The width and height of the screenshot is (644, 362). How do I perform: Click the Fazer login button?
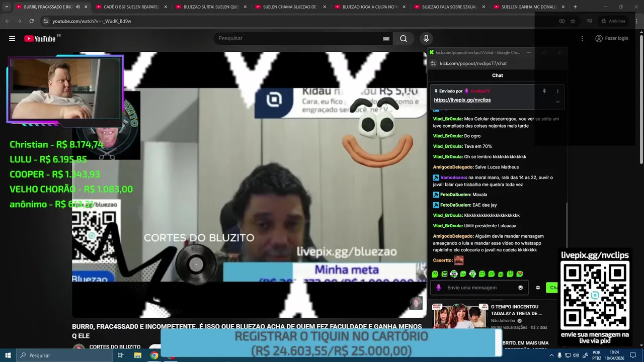point(612,39)
